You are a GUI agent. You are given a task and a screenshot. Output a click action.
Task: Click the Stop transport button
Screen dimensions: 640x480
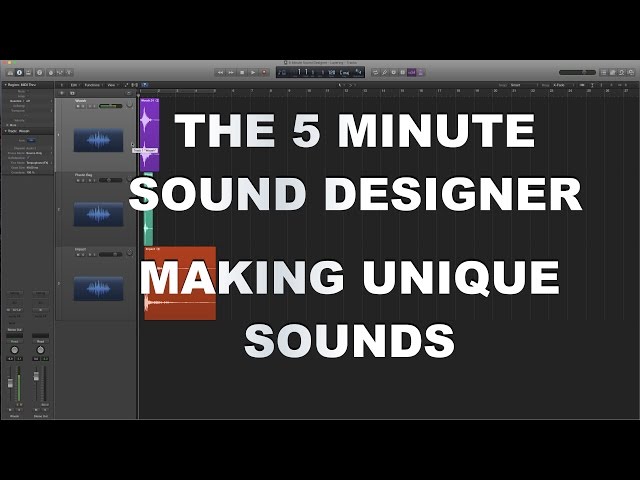[x=242, y=73]
